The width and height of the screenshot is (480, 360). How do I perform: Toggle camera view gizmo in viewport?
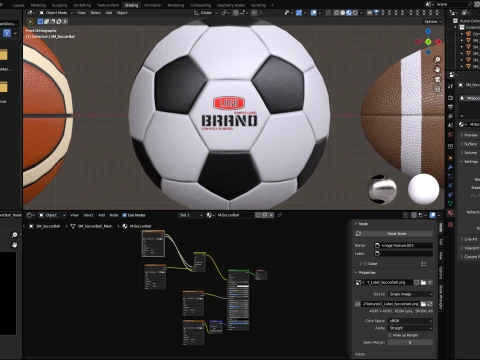437,79
